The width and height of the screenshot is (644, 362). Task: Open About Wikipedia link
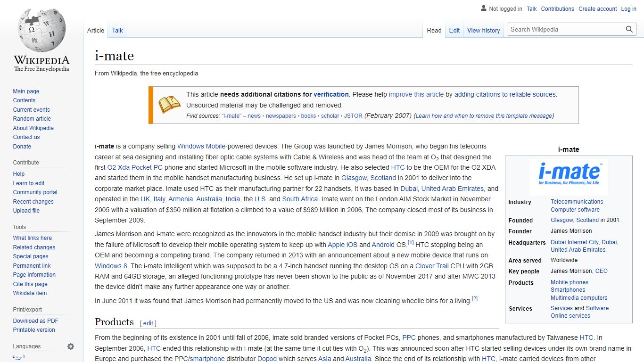[x=33, y=128]
